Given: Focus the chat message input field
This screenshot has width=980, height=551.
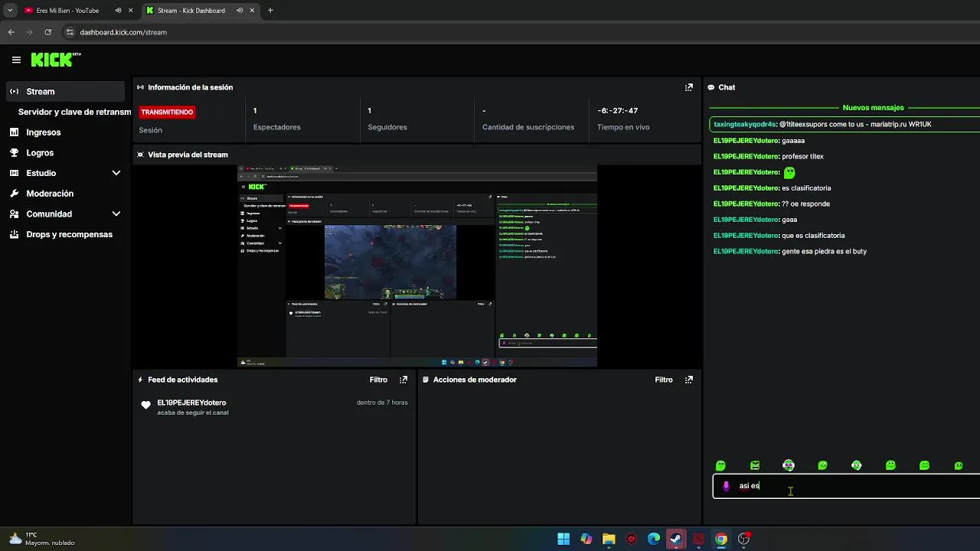Looking at the screenshot, I should (846, 486).
